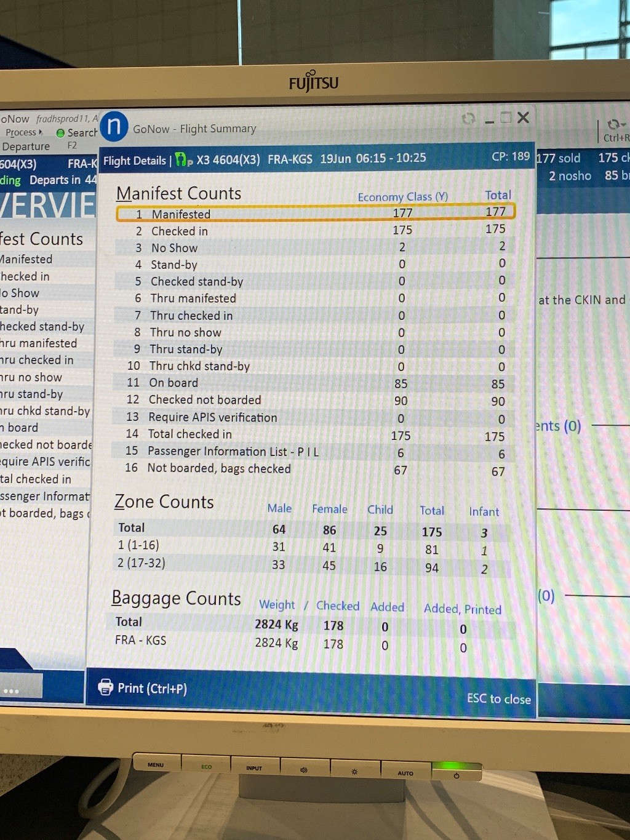Select the Manifested row in Manifest Counts
Screen dimensions: 630x840
315,214
